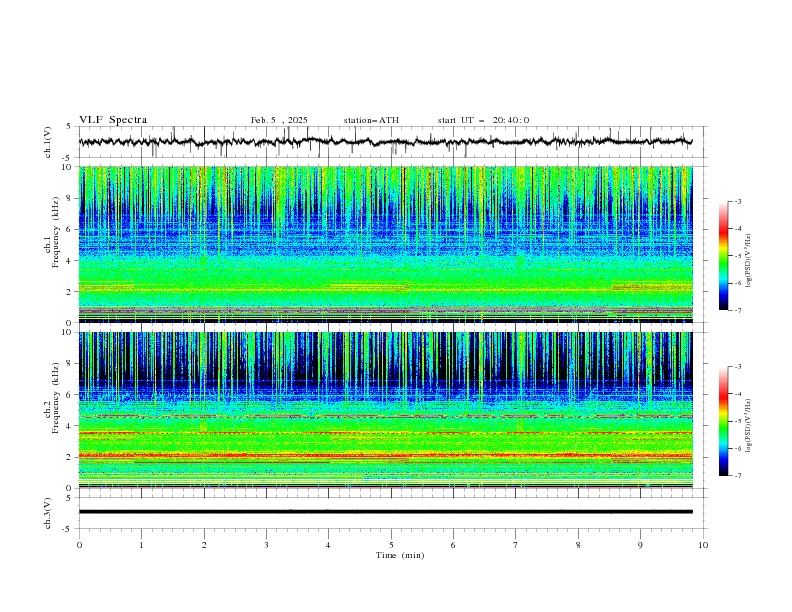The width and height of the screenshot is (792, 612).
Task: Click the '-7' label on ch.1 colorbar
Action: coord(737,310)
